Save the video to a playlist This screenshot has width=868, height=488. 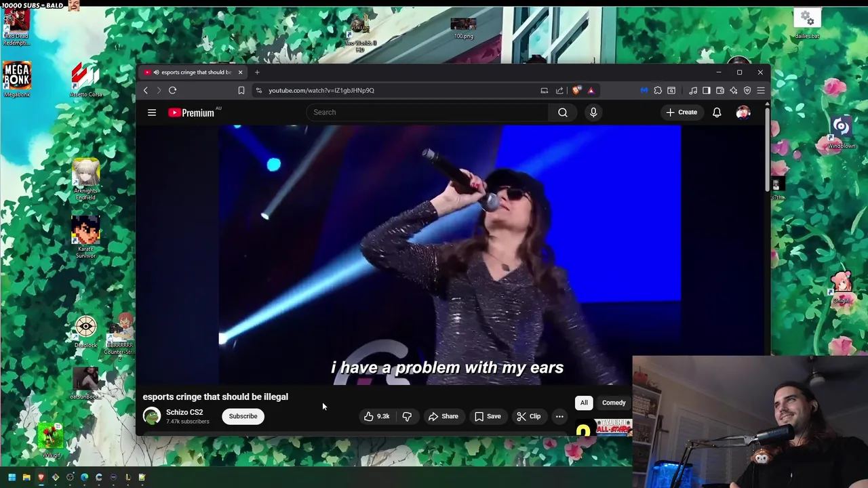[488, 416]
